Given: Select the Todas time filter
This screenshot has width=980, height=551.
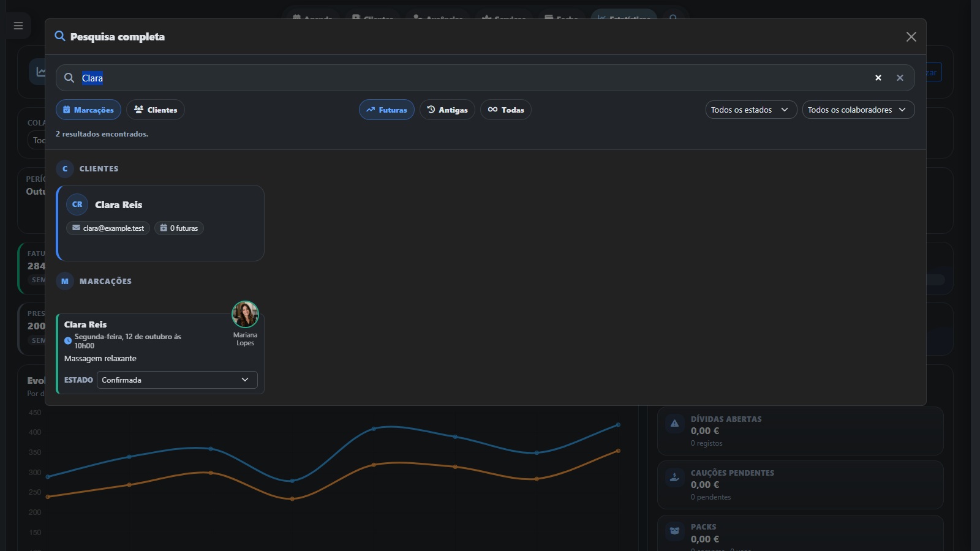Looking at the screenshot, I should tap(506, 110).
